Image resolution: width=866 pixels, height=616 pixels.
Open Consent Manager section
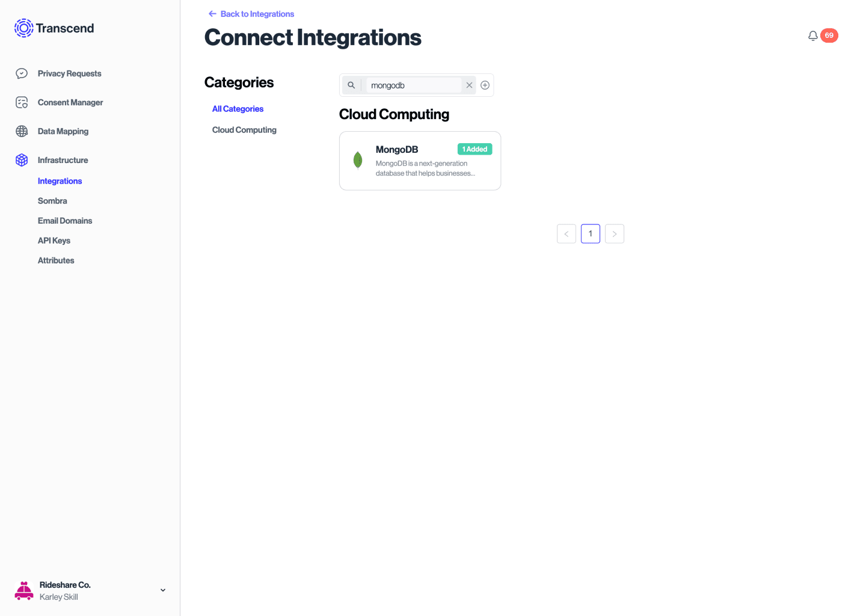70,102
